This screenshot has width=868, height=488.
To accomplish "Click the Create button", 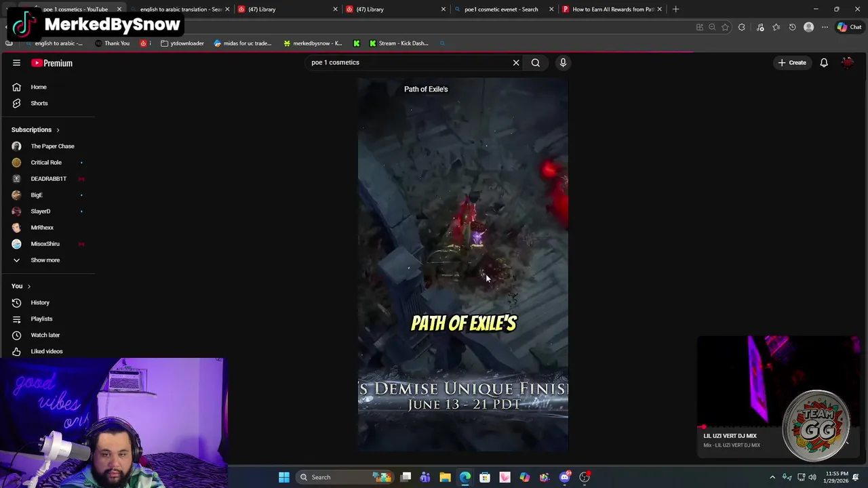I will (x=792, y=63).
